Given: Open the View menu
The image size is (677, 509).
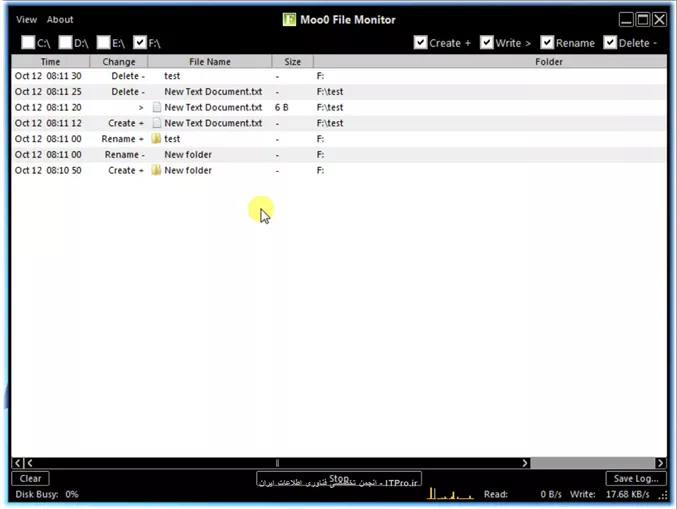Looking at the screenshot, I should (x=26, y=19).
